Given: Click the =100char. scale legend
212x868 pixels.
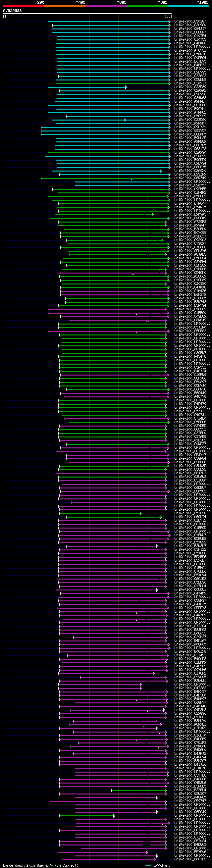Looking at the screenshot, I should pyautogui.click(x=157, y=866).
